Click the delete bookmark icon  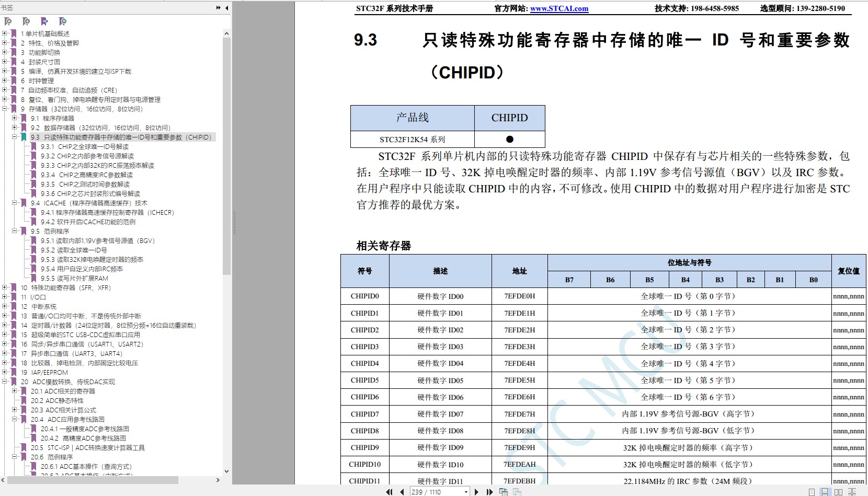pyautogui.click(x=8, y=21)
